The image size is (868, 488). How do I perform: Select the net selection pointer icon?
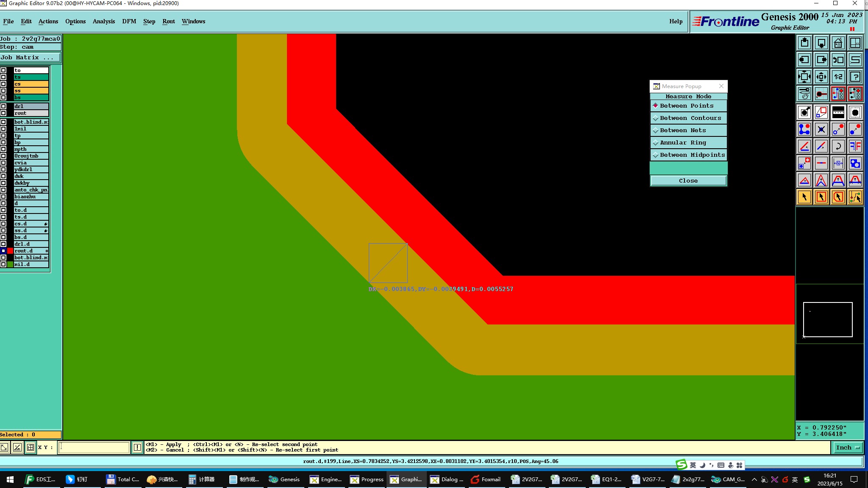pyautogui.click(x=855, y=197)
